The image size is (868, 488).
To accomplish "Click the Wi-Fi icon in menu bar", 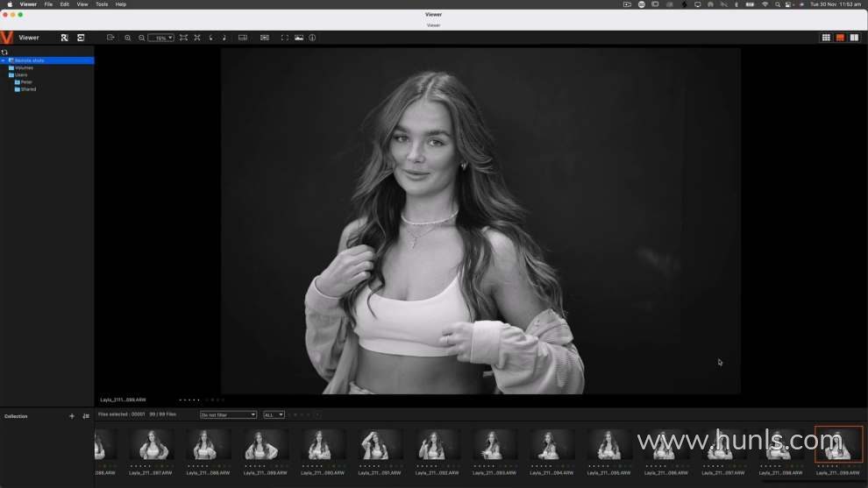I will click(765, 4).
